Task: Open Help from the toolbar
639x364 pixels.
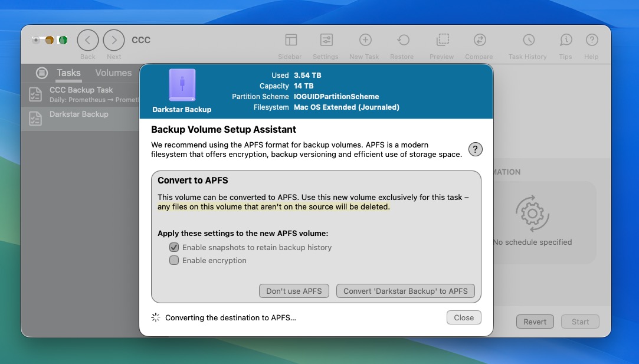Action: [x=592, y=40]
